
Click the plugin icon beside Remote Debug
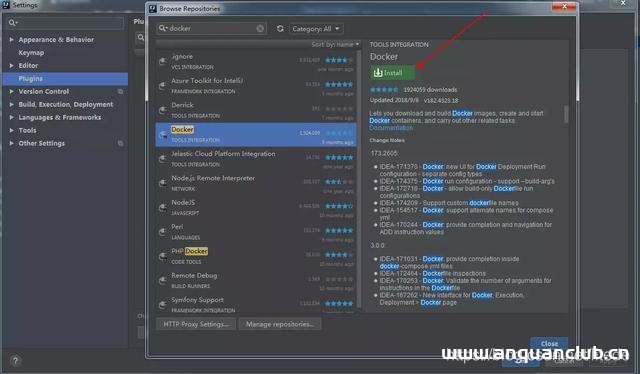coord(162,280)
